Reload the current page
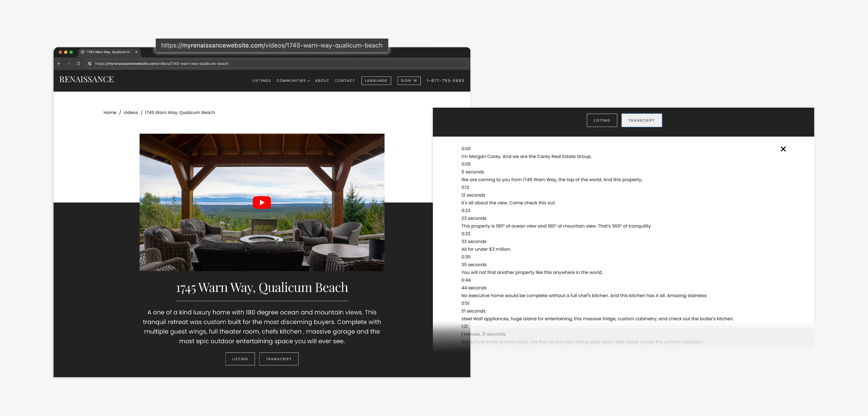Viewport: 868px width, 416px height. (x=78, y=64)
